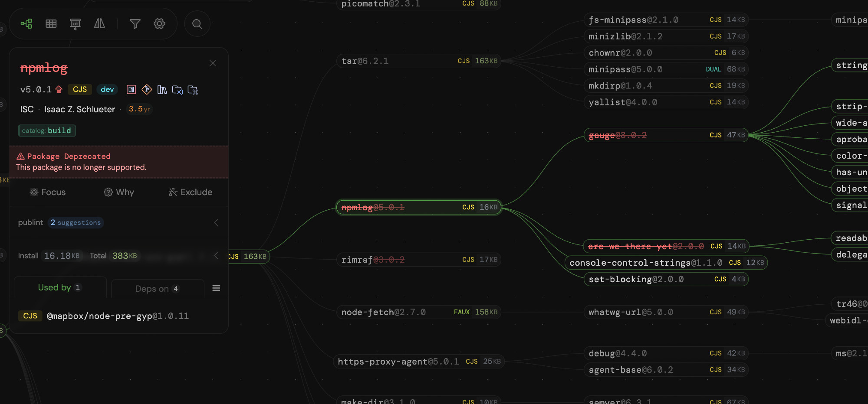This screenshot has height=404, width=868.
Task: Select the npmlog@5.0.1 graph node
Action: coord(419,207)
